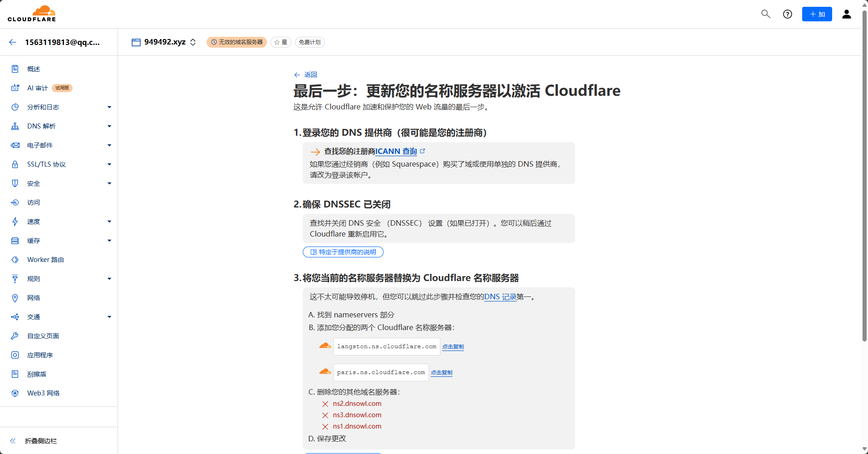Click the ns2.dnsowl.com nameserver entry
The width and height of the screenshot is (868, 454).
[357, 404]
